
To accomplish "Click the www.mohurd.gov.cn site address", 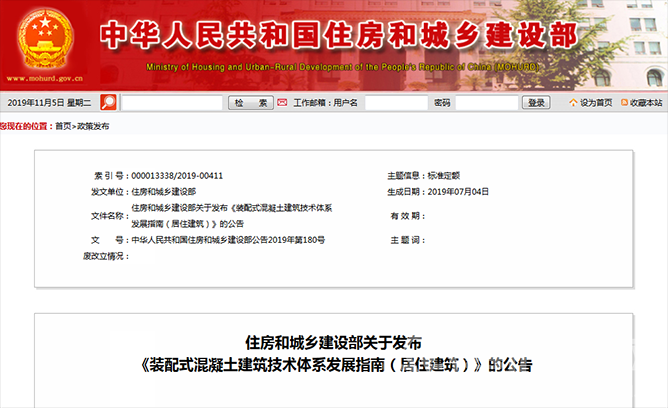I will [45, 78].
